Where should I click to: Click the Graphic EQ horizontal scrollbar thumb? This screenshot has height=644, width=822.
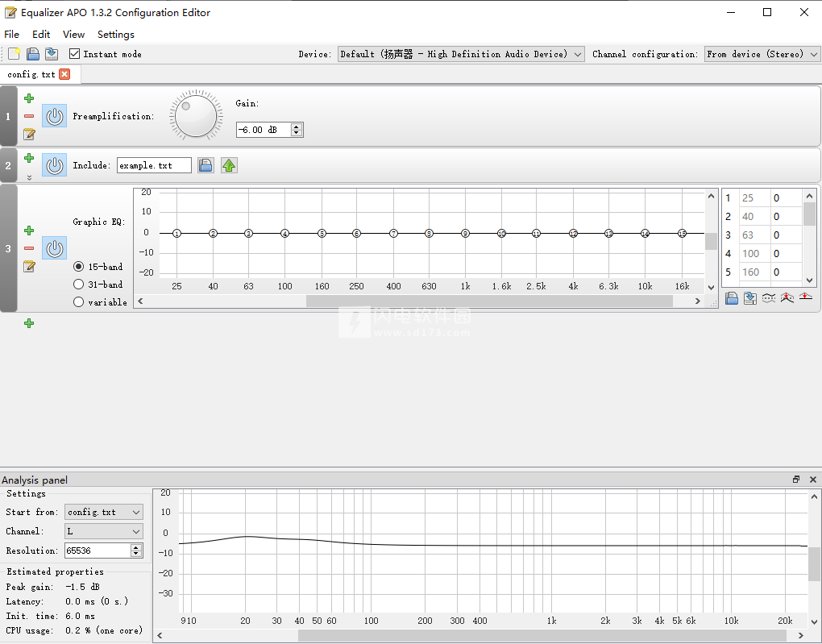point(489,301)
